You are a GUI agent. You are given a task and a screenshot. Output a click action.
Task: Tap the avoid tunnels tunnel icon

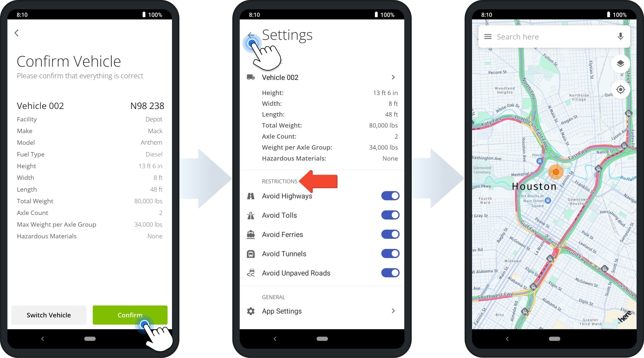coord(250,254)
